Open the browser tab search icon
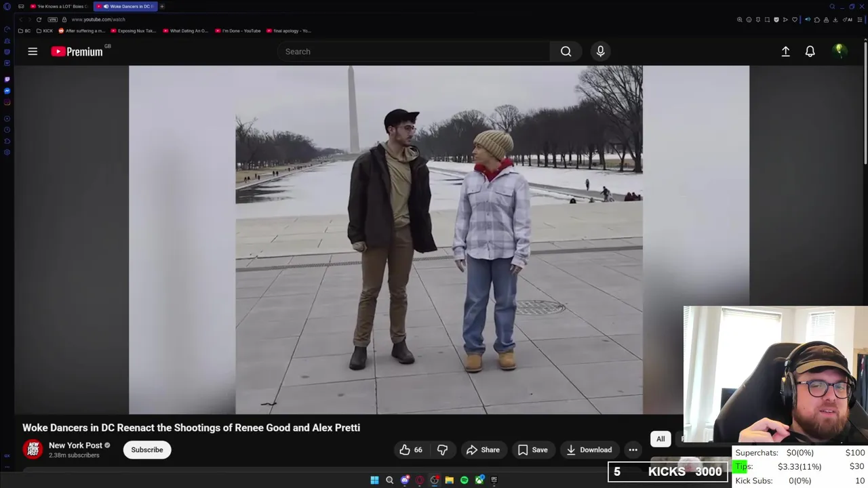The width and height of the screenshot is (868, 488). pos(832,6)
